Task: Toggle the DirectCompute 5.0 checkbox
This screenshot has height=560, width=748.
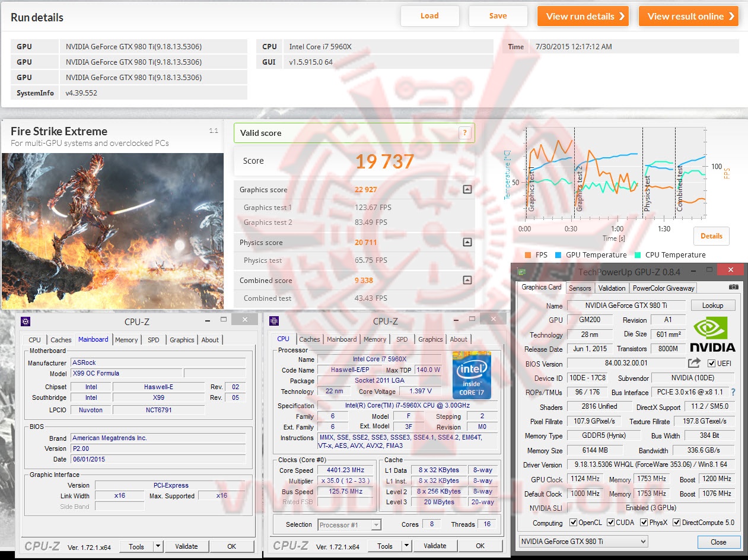Action: [x=676, y=523]
